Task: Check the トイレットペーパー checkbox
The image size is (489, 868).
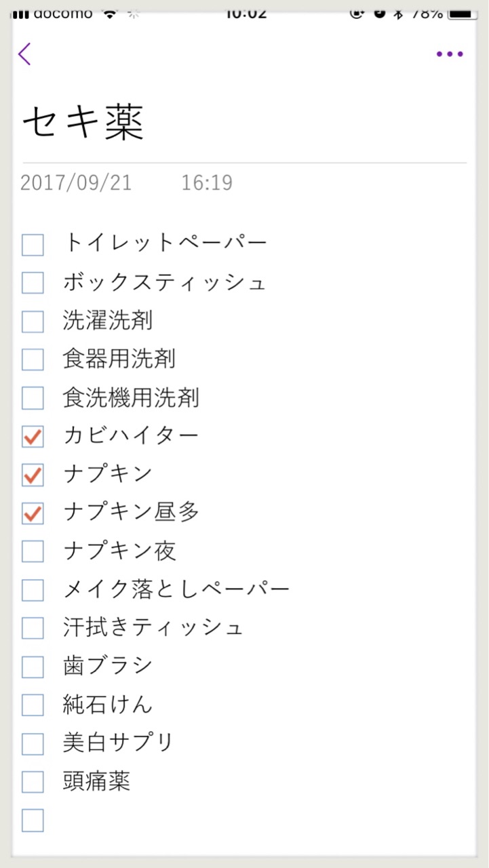Action: [x=33, y=244]
